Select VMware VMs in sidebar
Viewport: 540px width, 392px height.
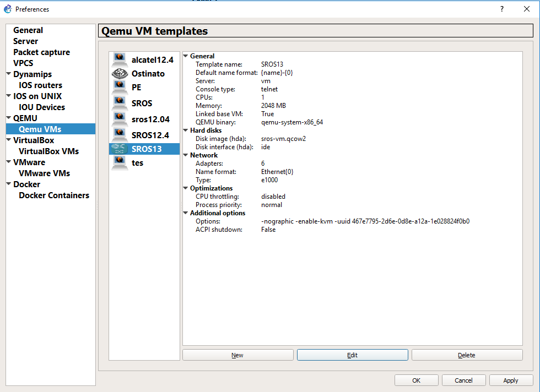[x=44, y=173]
